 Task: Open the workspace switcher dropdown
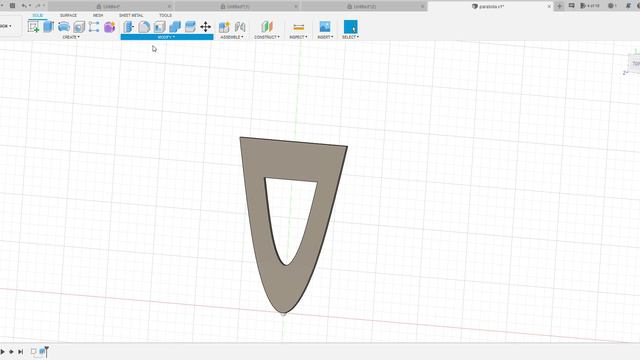coord(6,26)
